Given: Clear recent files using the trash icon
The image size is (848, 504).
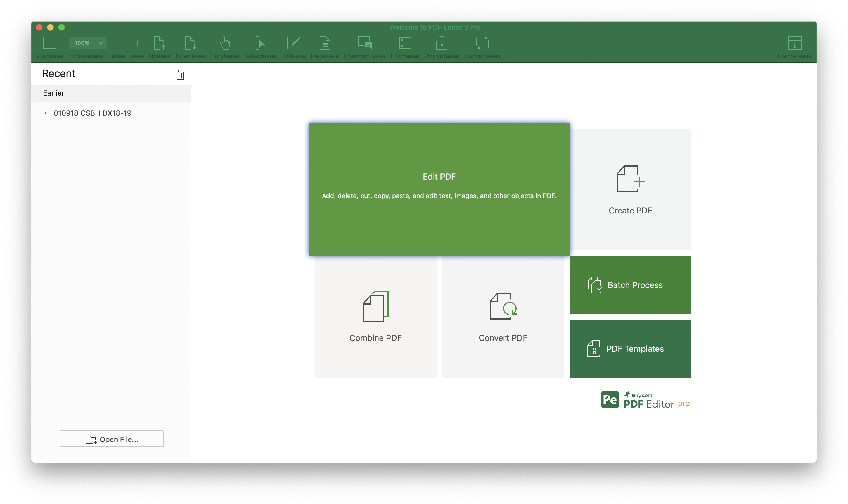Looking at the screenshot, I should tap(180, 75).
